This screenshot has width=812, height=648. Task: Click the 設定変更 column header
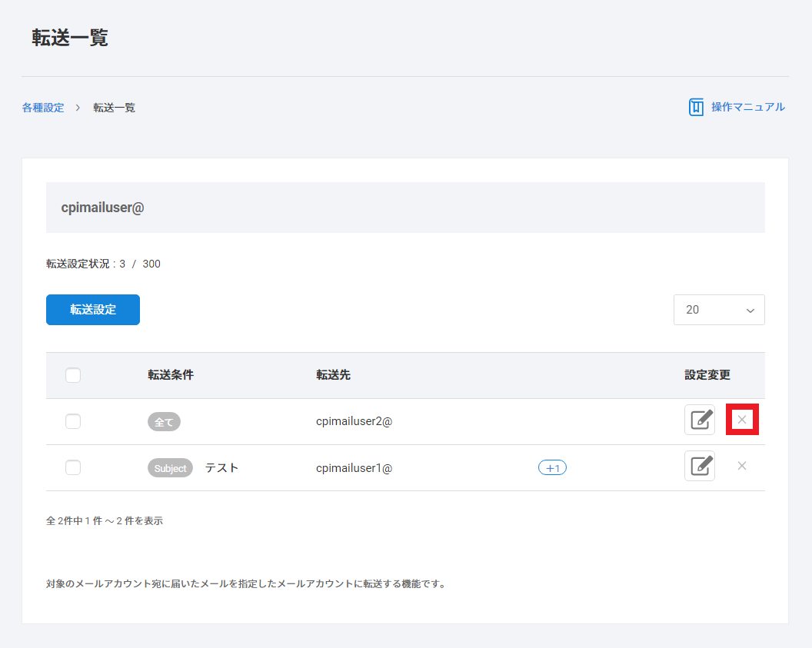pyautogui.click(x=707, y=375)
